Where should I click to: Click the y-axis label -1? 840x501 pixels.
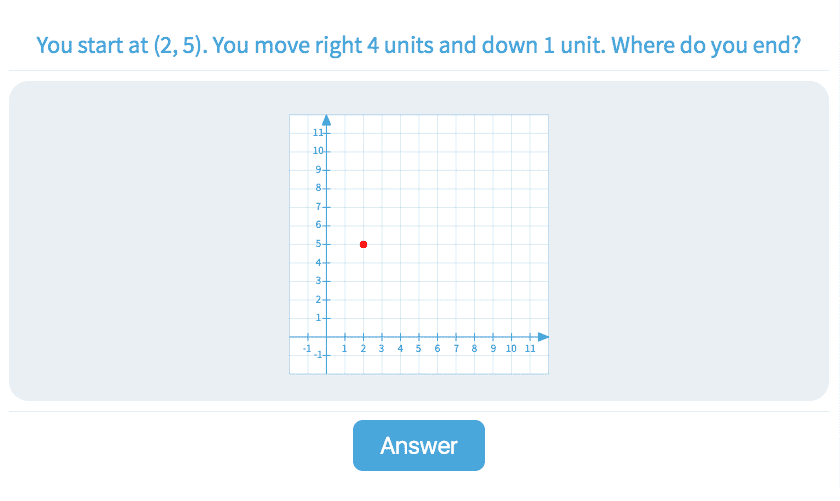point(316,355)
